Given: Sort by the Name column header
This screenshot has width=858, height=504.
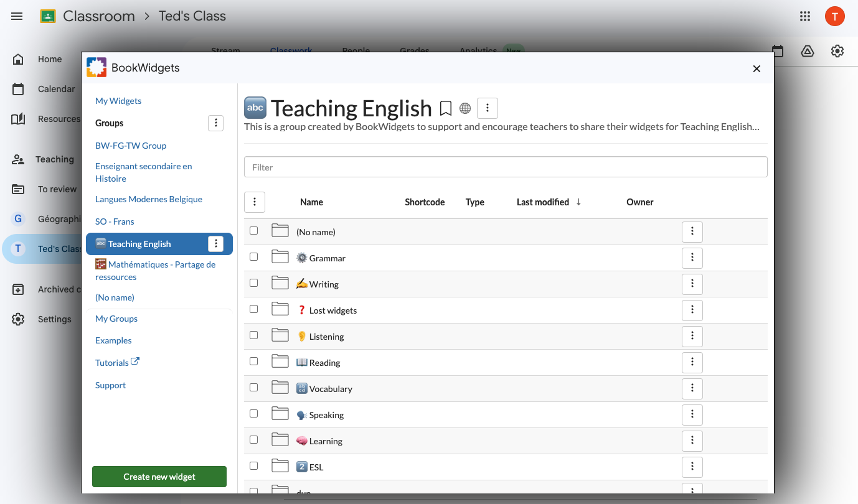Looking at the screenshot, I should [311, 202].
